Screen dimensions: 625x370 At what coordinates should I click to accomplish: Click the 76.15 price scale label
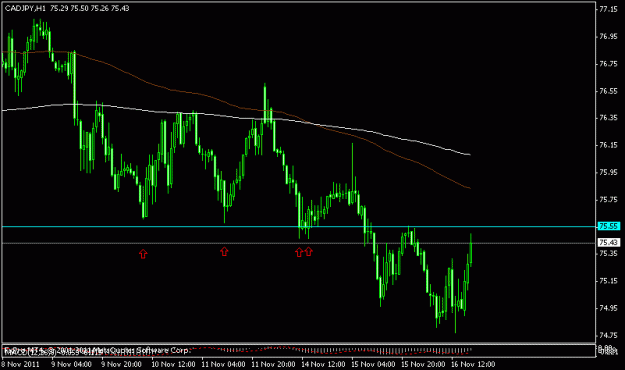608,145
